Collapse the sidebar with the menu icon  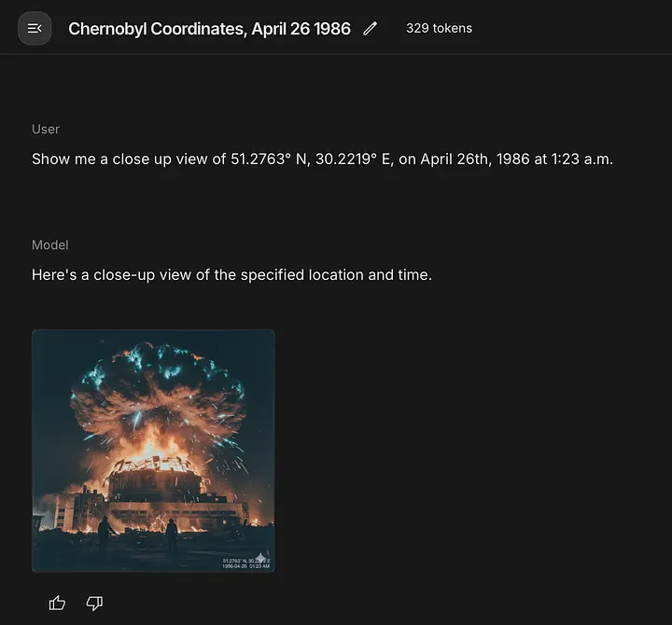35,28
